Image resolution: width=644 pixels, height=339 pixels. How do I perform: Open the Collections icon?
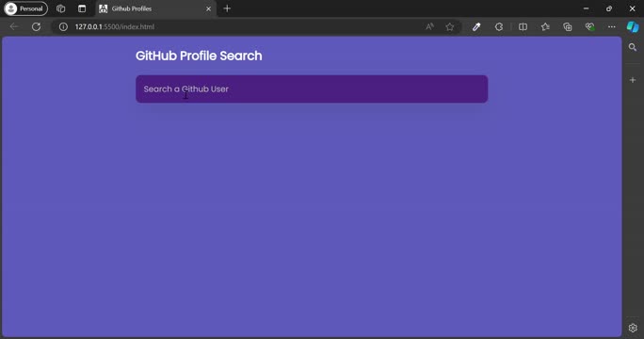click(567, 26)
